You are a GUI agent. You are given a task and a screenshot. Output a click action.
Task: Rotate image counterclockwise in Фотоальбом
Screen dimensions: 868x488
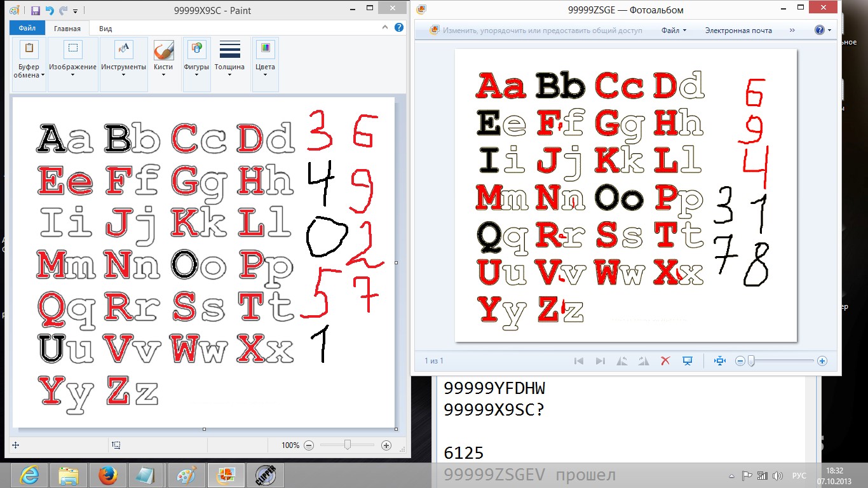623,361
